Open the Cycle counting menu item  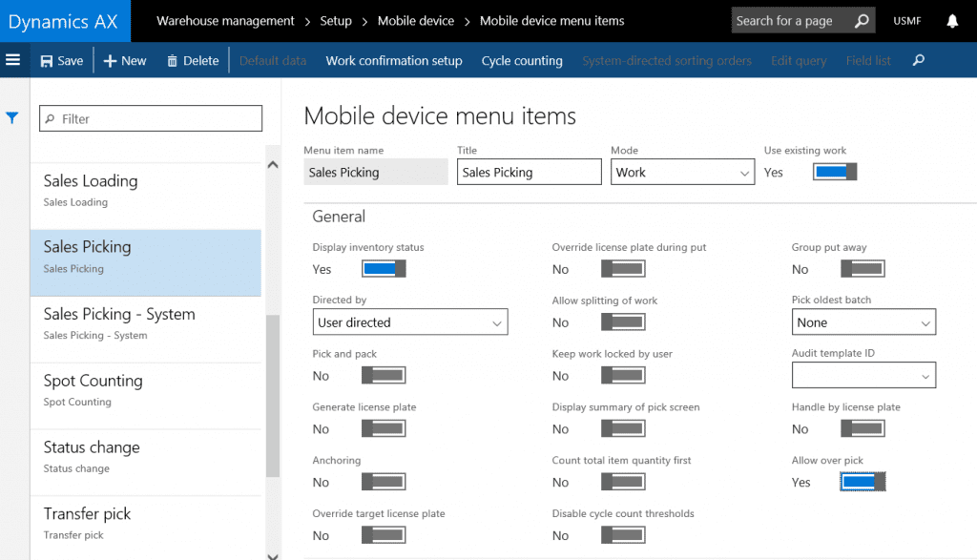[522, 61]
